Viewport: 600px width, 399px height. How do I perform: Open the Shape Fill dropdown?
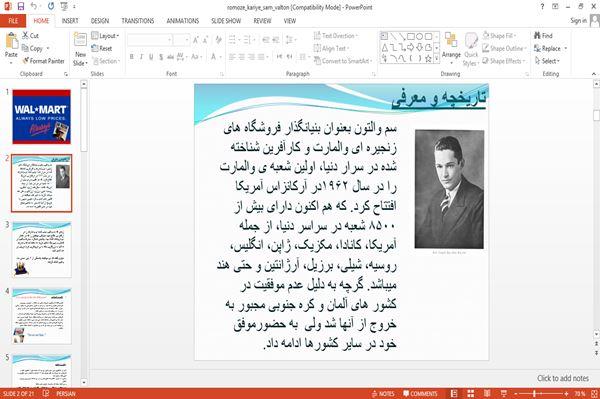pos(499,36)
